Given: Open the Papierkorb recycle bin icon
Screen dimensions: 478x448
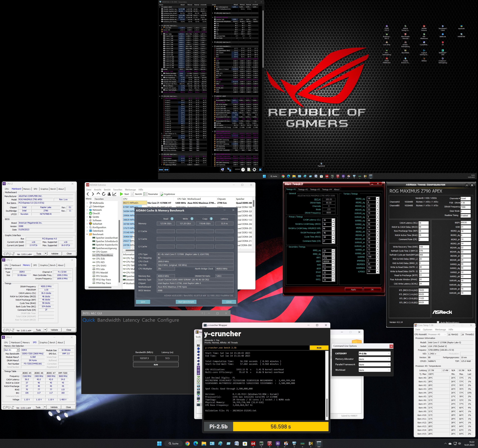Looking at the screenshot, I should point(321,165).
